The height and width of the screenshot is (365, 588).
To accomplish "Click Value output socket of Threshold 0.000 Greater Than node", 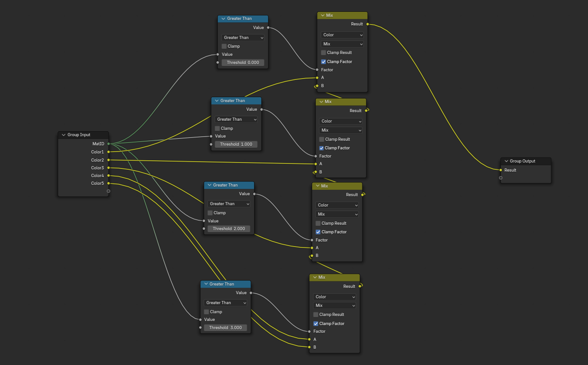I will click(x=268, y=28).
